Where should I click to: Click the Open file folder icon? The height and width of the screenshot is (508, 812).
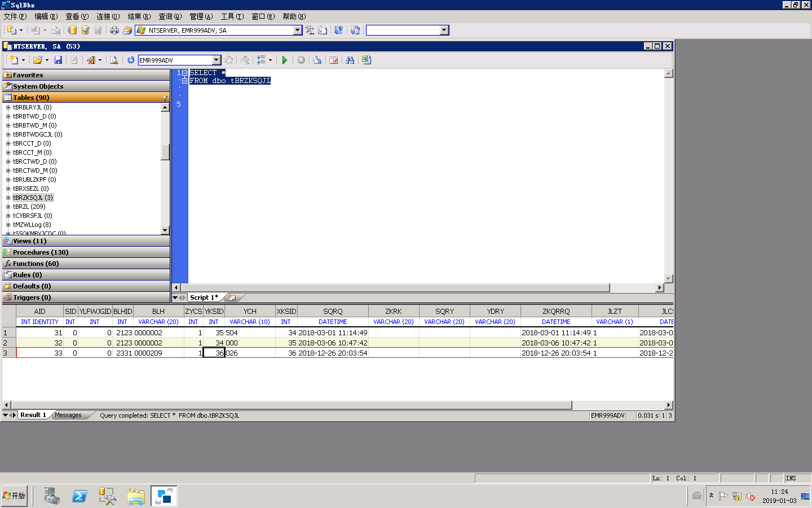pyautogui.click(x=37, y=60)
